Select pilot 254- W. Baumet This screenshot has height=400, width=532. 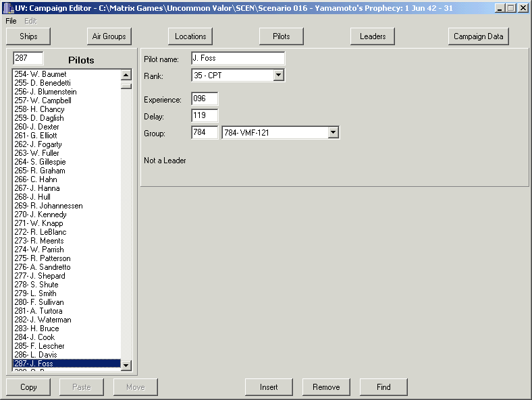click(x=67, y=74)
